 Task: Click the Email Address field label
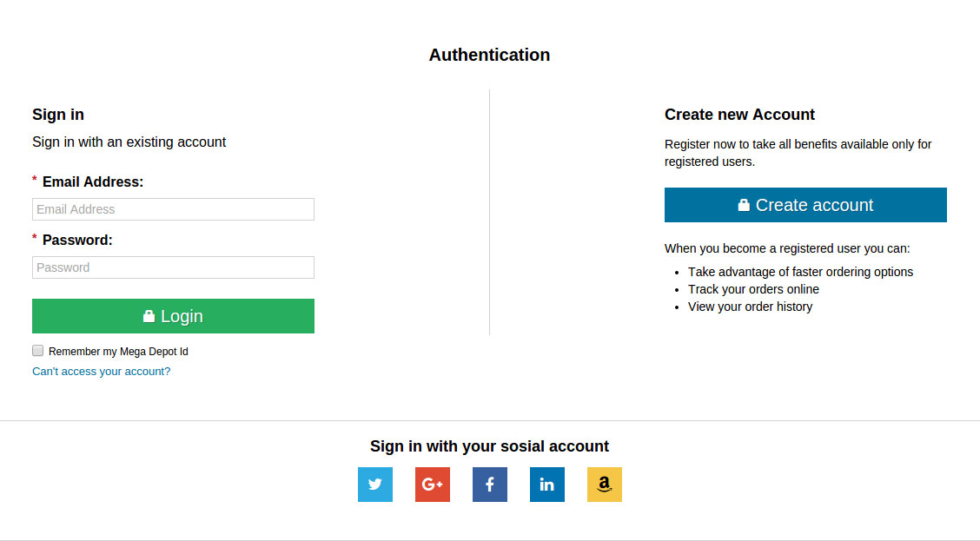click(x=93, y=181)
